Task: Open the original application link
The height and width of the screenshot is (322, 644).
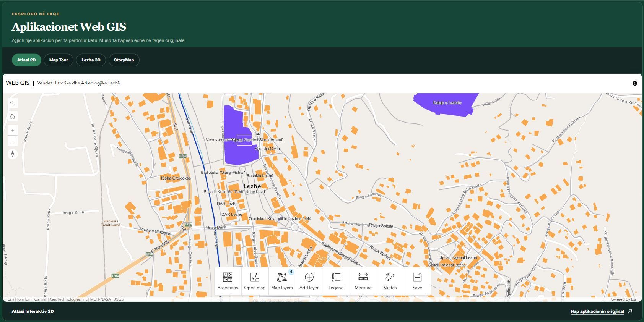Action: click(601, 311)
